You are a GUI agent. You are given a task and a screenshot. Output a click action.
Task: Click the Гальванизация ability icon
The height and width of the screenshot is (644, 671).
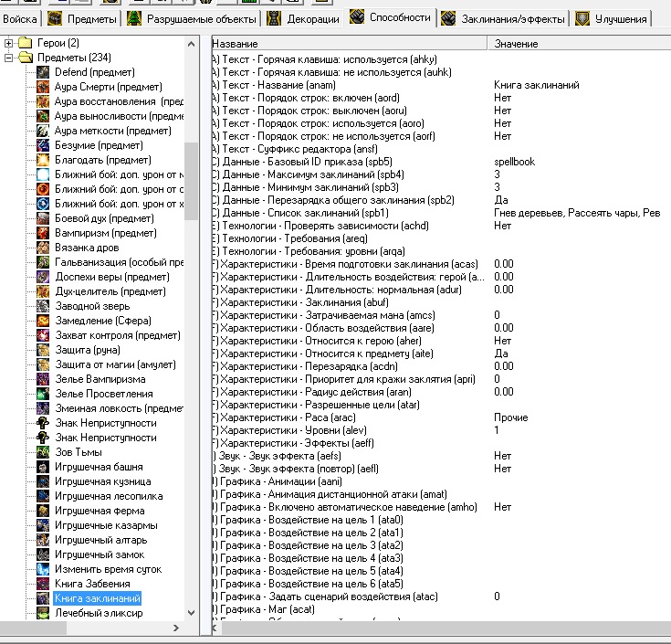pyautogui.click(x=43, y=262)
